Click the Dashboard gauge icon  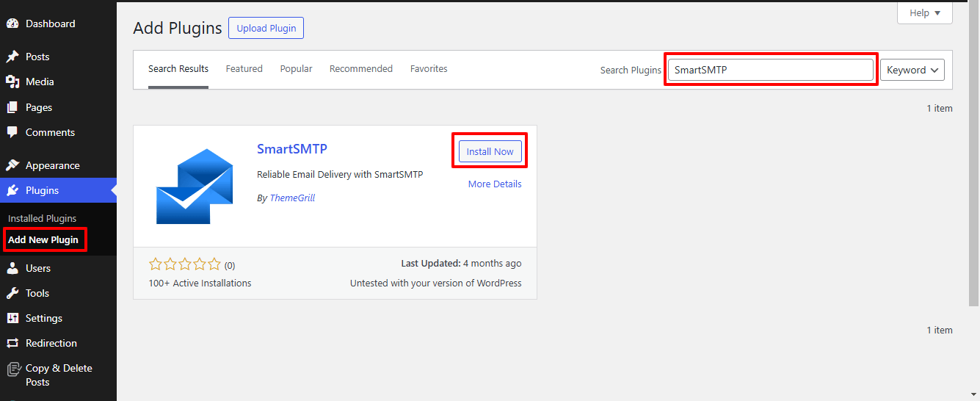pyautogui.click(x=12, y=24)
